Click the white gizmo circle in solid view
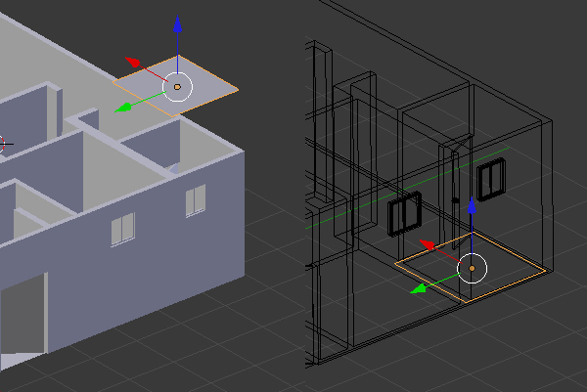The height and width of the screenshot is (392, 587). [x=177, y=87]
